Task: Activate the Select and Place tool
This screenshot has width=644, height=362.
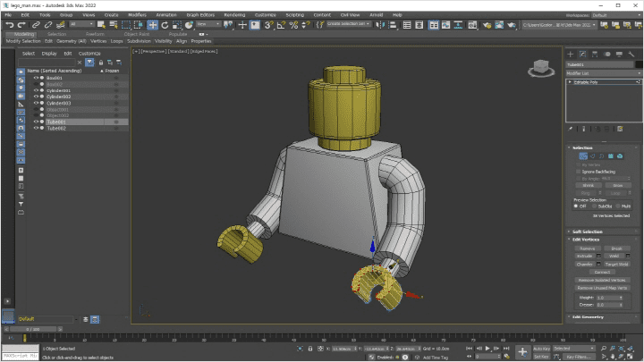Action: [x=189, y=25]
